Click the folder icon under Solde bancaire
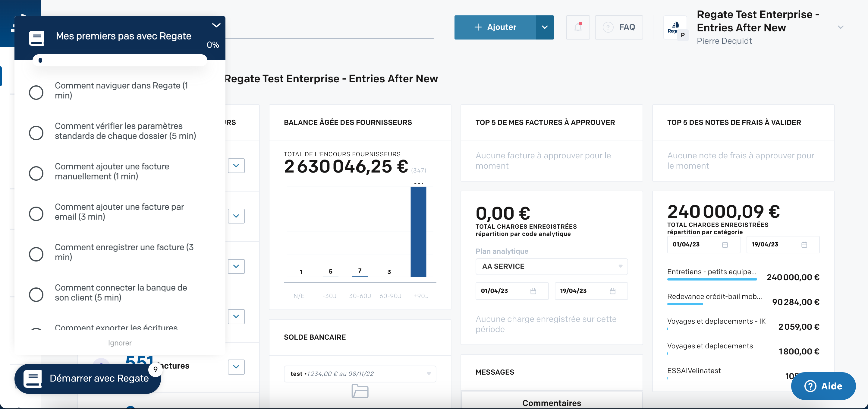The height and width of the screenshot is (409, 868). tap(360, 391)
